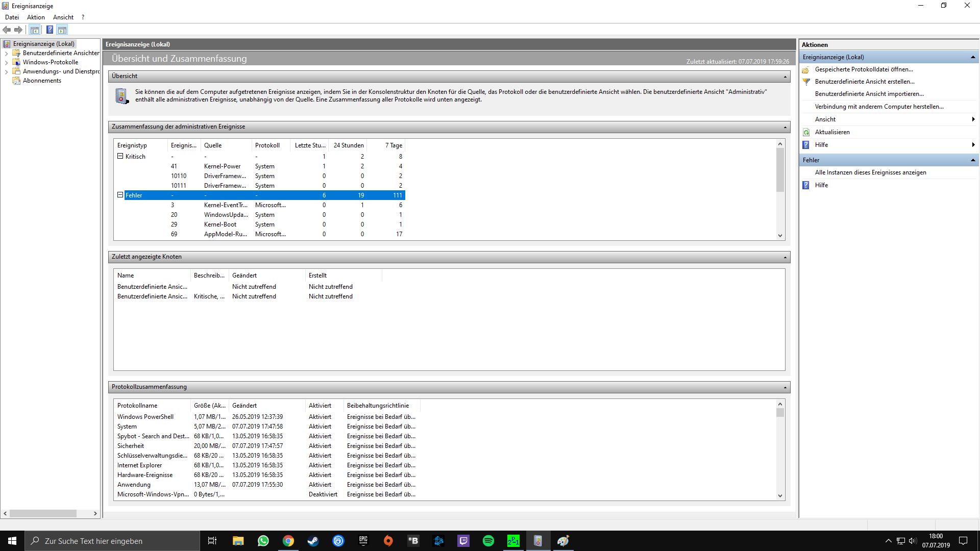Open the Datei menu

click(x=12, y=17)
